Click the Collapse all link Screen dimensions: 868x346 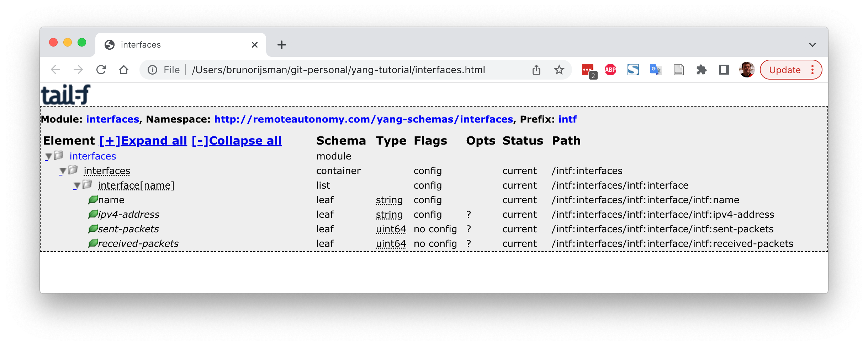[x=237, y=141]
